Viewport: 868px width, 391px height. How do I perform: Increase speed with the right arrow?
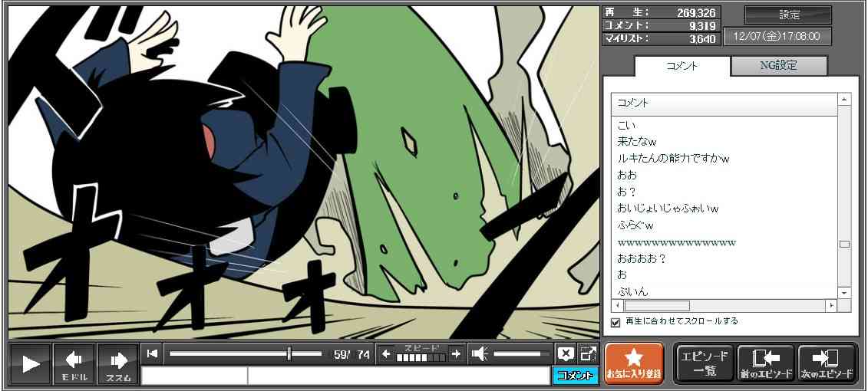pos(456,353)
